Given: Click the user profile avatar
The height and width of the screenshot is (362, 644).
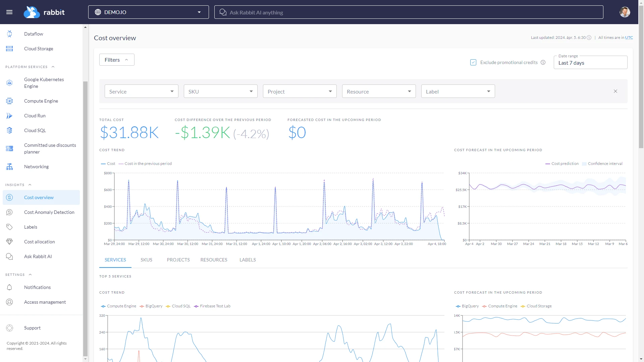Looking at the screenshot, I should coord(625,12).
